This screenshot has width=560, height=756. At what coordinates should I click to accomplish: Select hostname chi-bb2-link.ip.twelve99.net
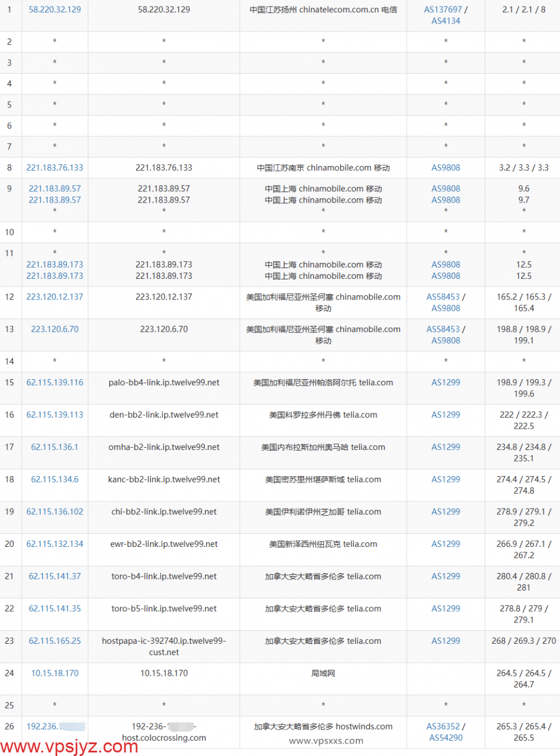point(164,512)
